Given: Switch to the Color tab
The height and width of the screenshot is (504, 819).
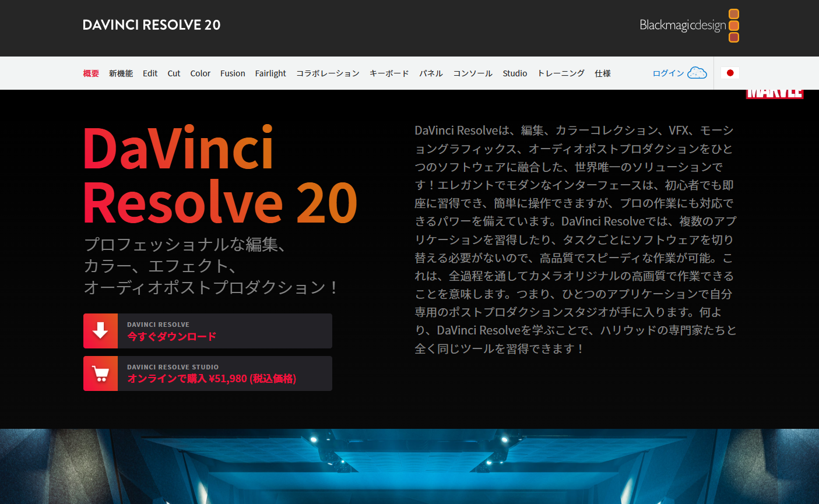Looking at the screenshot, I should [x=200, y=73].
